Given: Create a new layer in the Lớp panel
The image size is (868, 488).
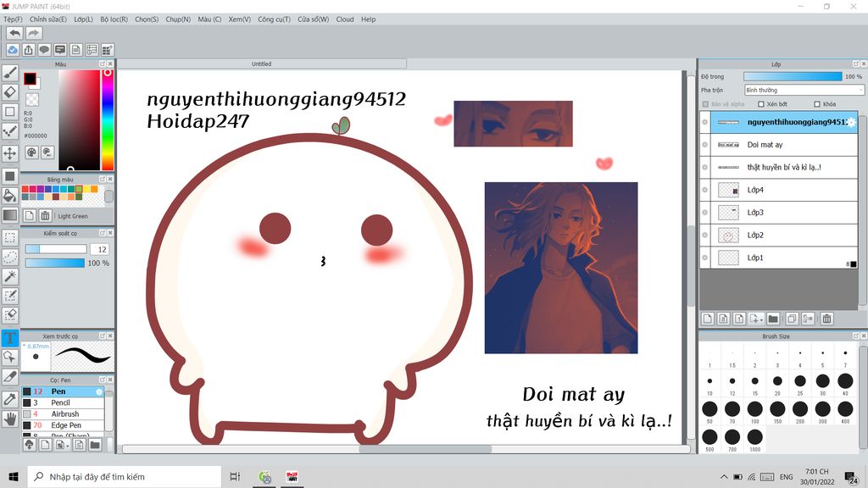Looking at the screenshot, I should tap(709, 319).
